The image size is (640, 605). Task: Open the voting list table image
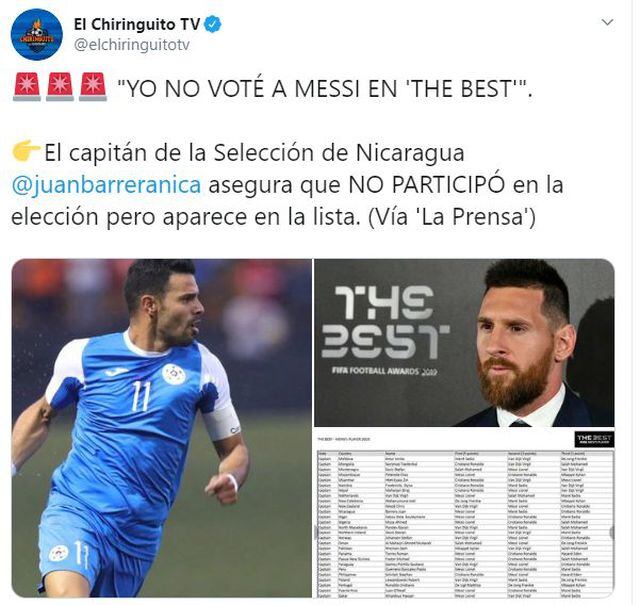click(464, 513)
